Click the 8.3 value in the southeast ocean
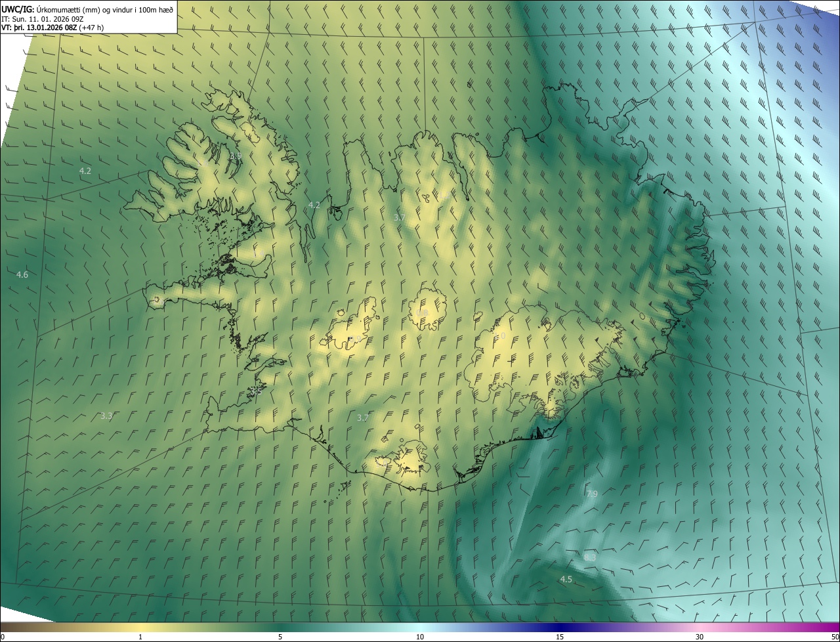840x642 pixels. (590, 557)
